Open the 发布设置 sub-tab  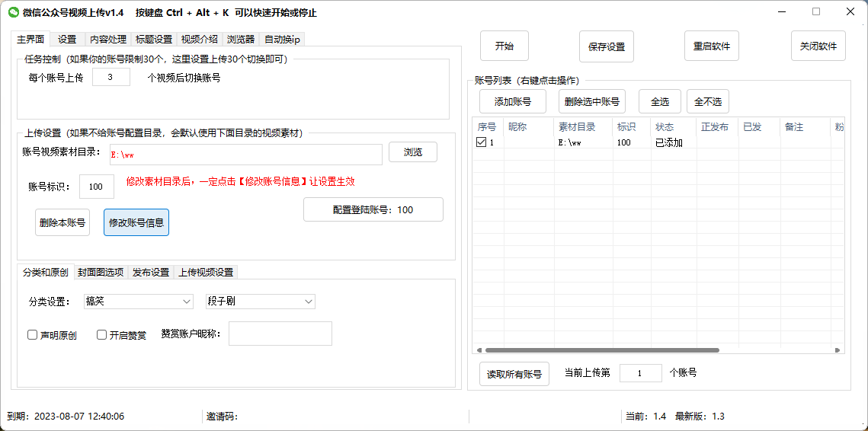(x=151, y=272)
